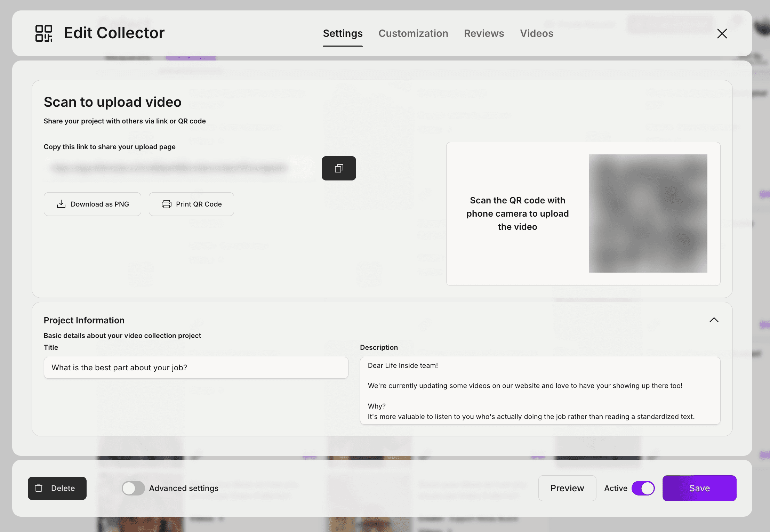The width and height of the screenshot is (770, 532).
Task: Save the collector changes
Action: tap(699, 488)
